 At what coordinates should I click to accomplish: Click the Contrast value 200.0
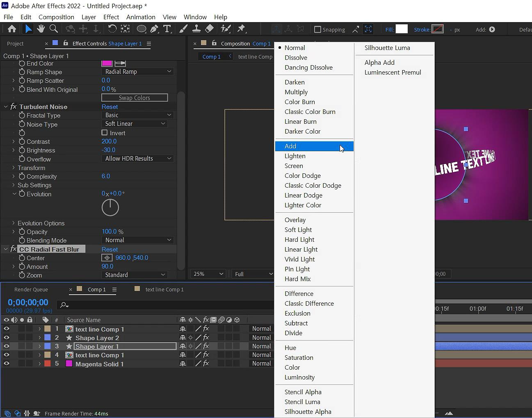tap(109, 141)
